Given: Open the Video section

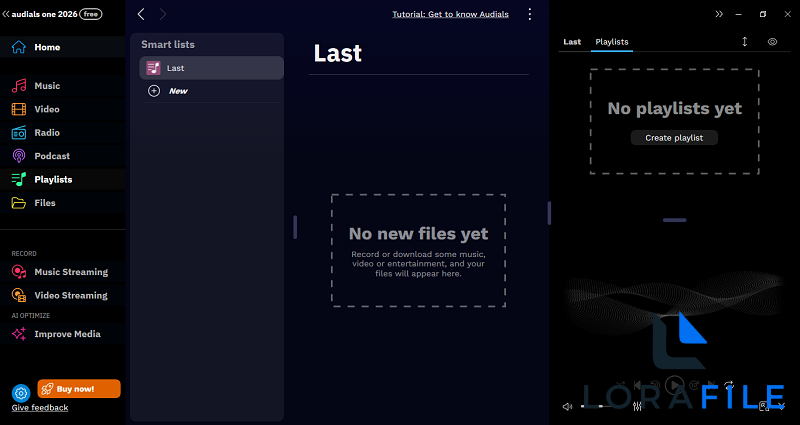Looking at the screenshot, I should (62, 109).
